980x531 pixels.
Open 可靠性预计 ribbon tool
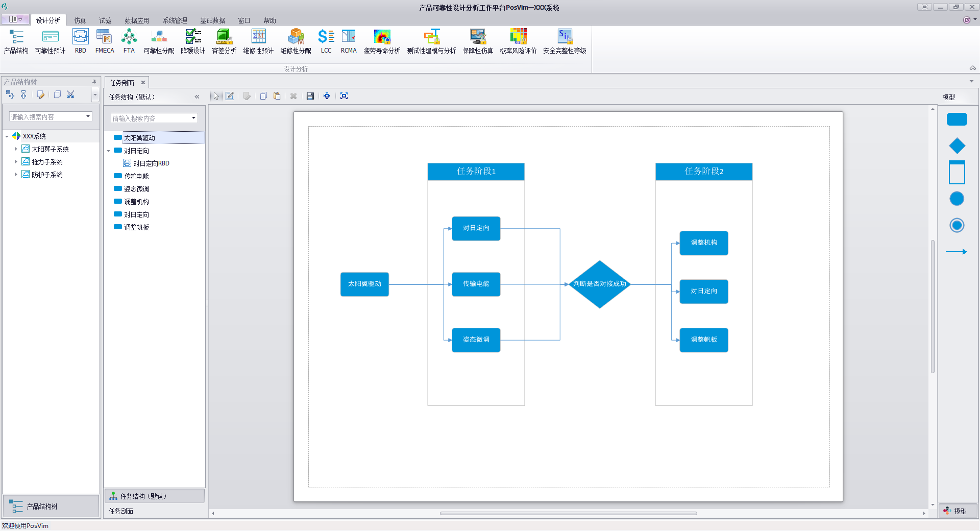coord(50,41)
